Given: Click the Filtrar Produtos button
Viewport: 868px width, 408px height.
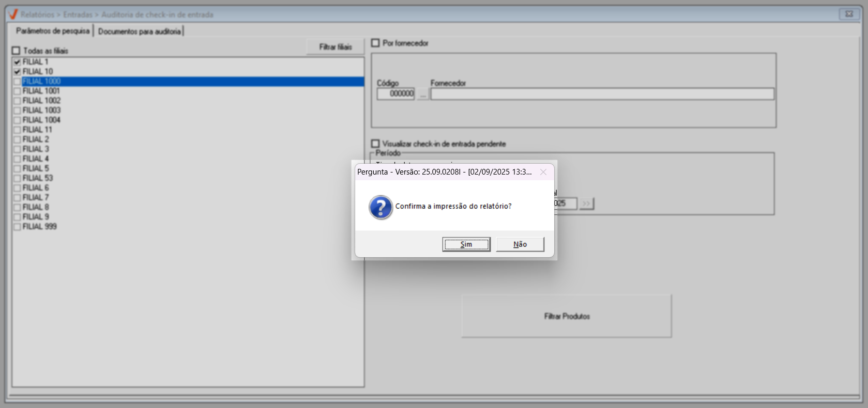Looking at the screenshot, I should [567, 316].
